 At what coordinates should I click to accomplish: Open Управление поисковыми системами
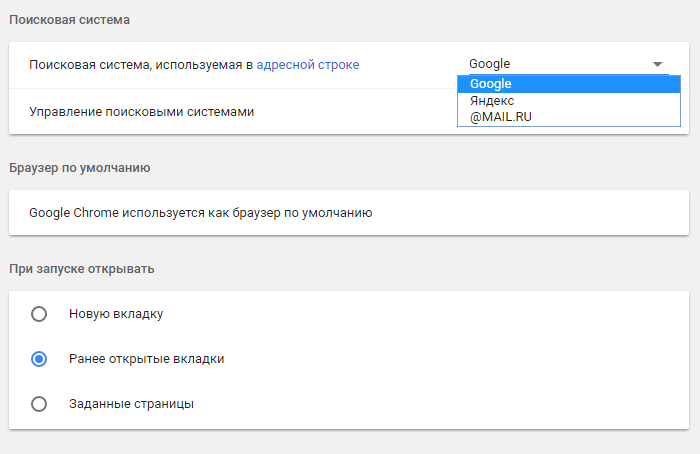(x=142, y=112)
